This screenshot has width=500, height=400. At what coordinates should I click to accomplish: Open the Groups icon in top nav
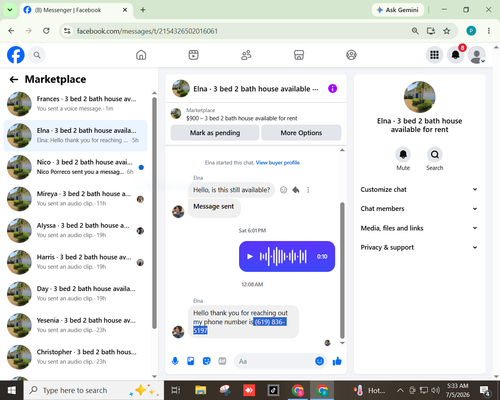[x=351, y=55]
